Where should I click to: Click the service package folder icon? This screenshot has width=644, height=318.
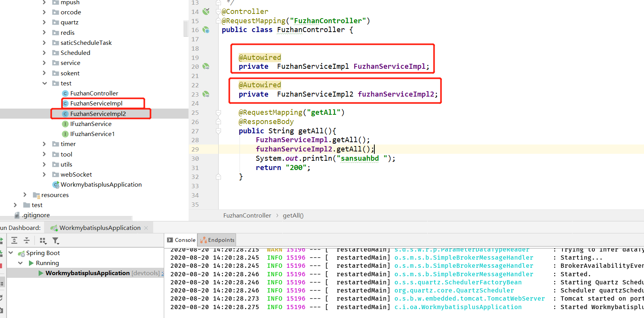pyautogui.click(x=56, y=63)
